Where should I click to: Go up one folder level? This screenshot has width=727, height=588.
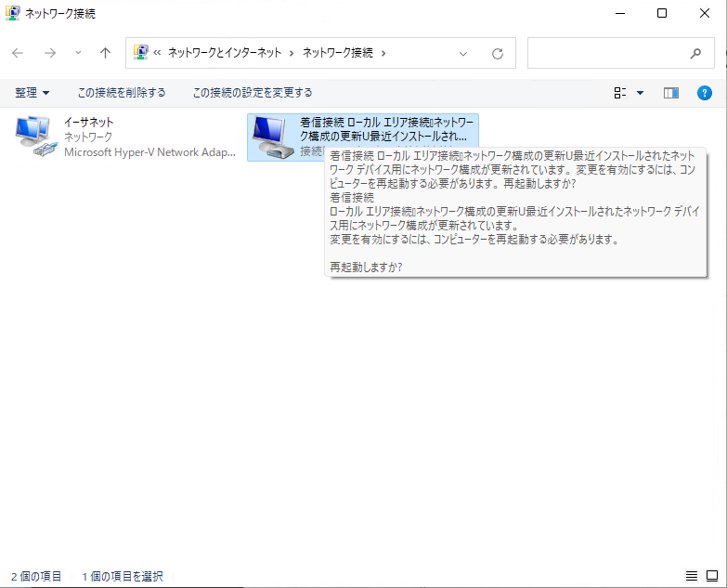tap(105, 53)
